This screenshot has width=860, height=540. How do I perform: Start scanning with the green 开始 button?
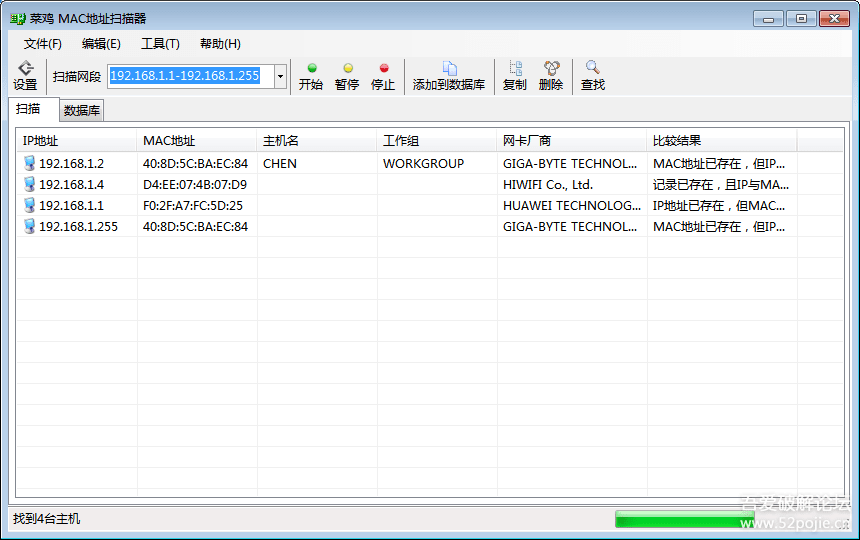pyautogui.click(x=311, y=76)
